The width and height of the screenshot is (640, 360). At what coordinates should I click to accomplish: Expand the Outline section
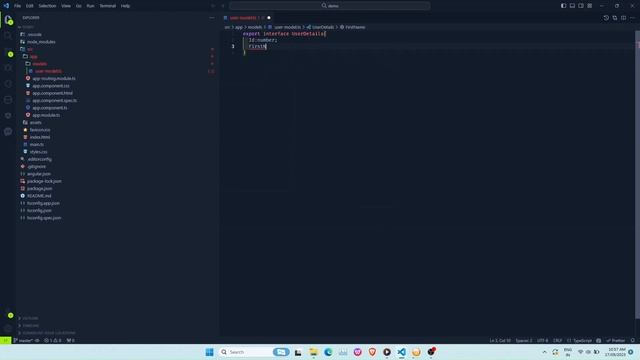(x=29, y=318)
